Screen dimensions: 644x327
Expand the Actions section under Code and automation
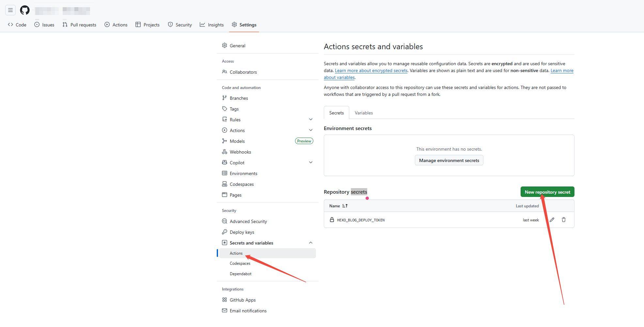[311, 130]
